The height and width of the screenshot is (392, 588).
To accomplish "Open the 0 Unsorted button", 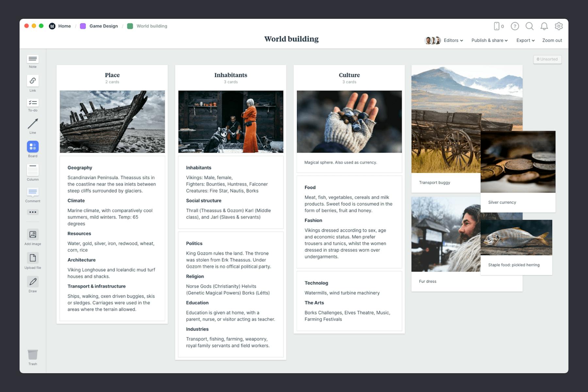I will 547,59.
